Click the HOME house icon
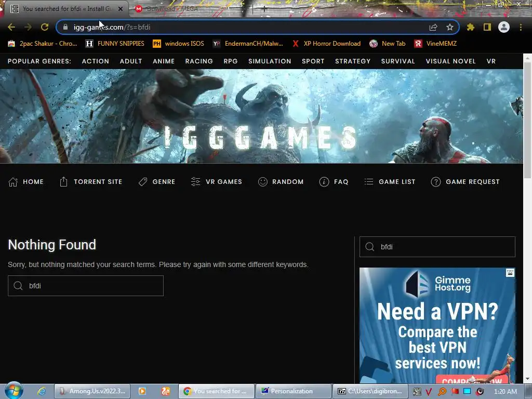The image size is (532, 399). (13, 182)
